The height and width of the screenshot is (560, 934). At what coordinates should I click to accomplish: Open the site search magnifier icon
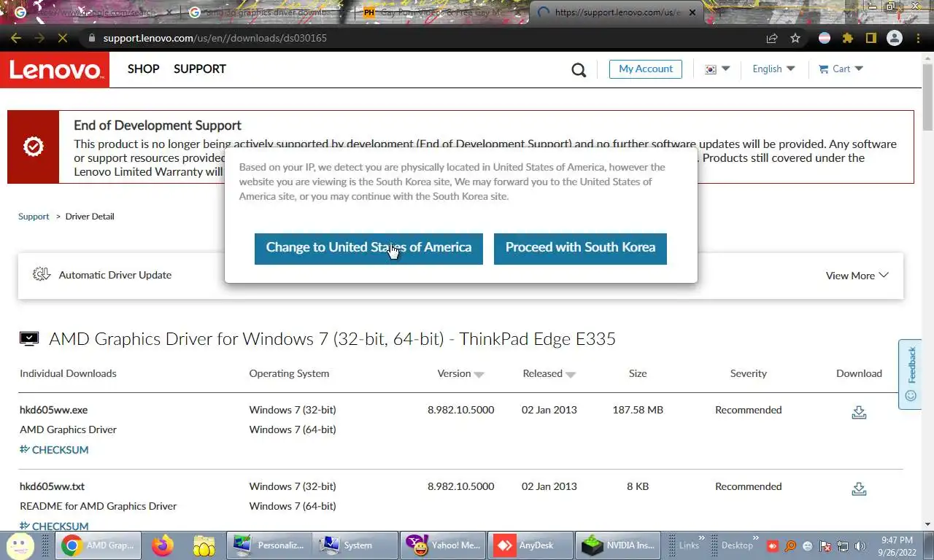[579, 70]
